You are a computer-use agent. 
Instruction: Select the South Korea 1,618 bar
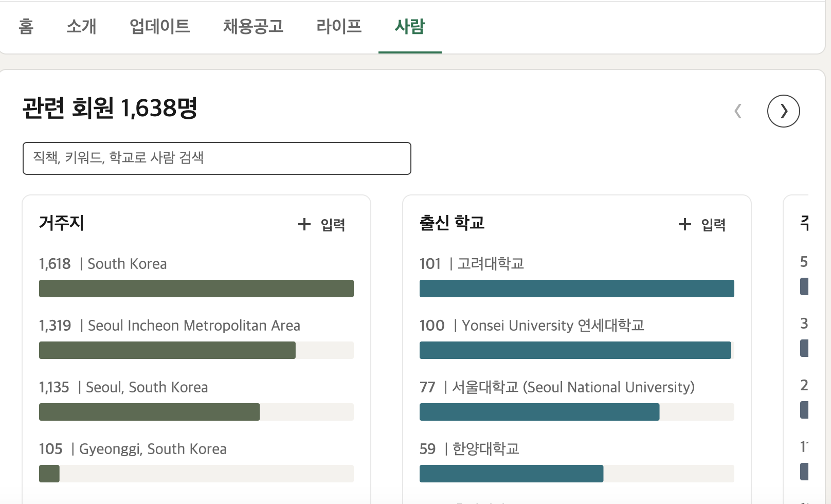pos(196,289)
